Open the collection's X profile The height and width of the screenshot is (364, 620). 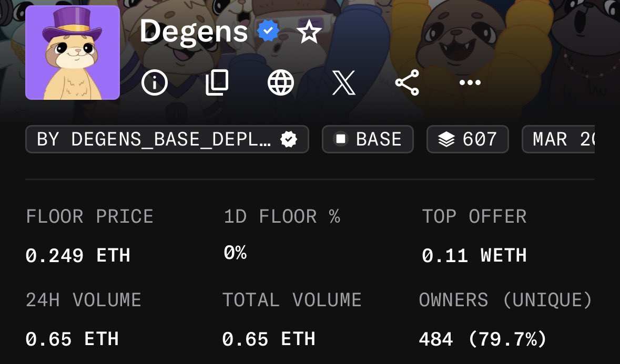point(343,82)
